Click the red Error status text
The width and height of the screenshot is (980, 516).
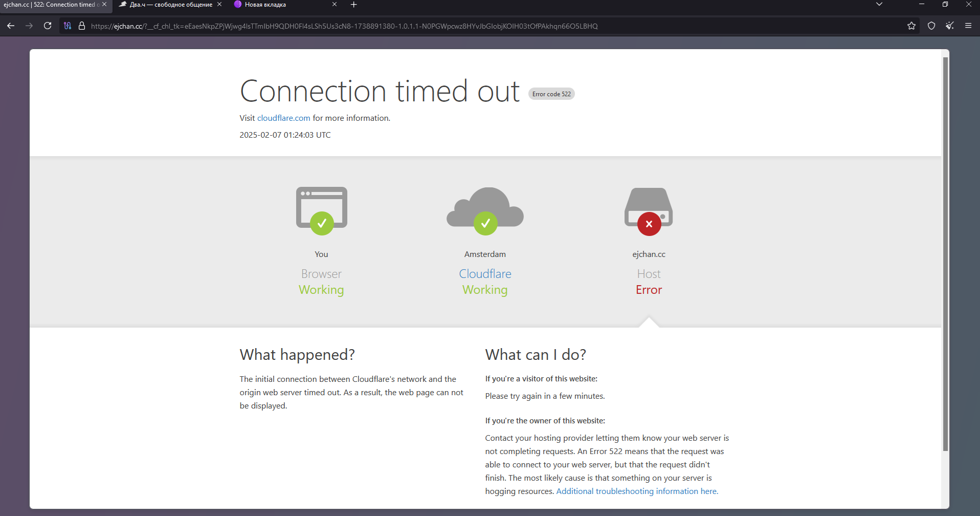[649, 290]
